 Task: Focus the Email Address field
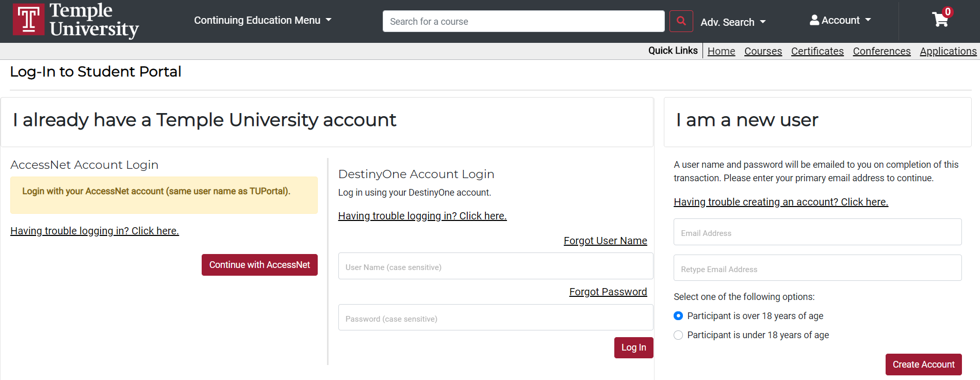pyautogui.click(x=818, y=232)
